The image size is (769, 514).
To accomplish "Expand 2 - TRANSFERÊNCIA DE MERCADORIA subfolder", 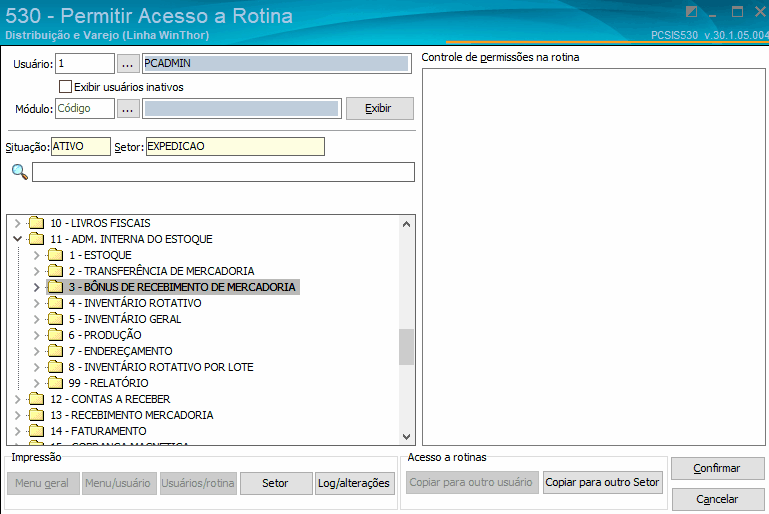I will coord(36,271).
